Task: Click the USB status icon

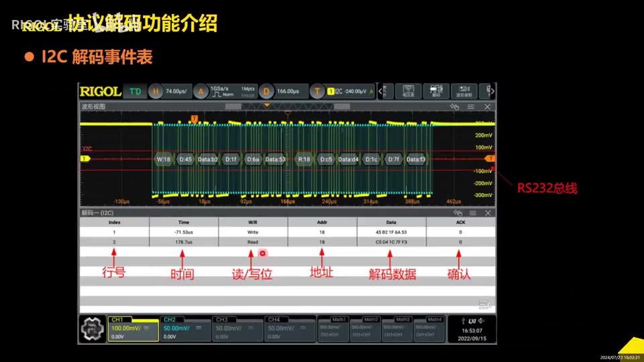Action: tap(464, 321)
